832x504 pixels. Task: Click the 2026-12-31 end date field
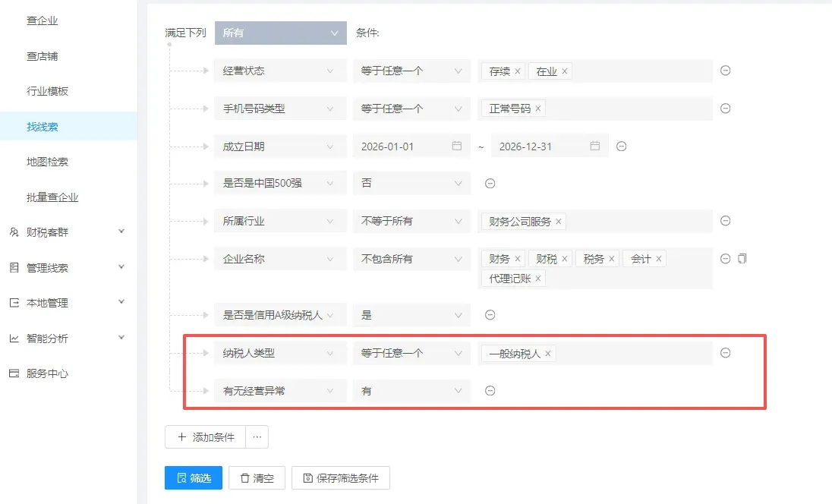click(550, 146)
